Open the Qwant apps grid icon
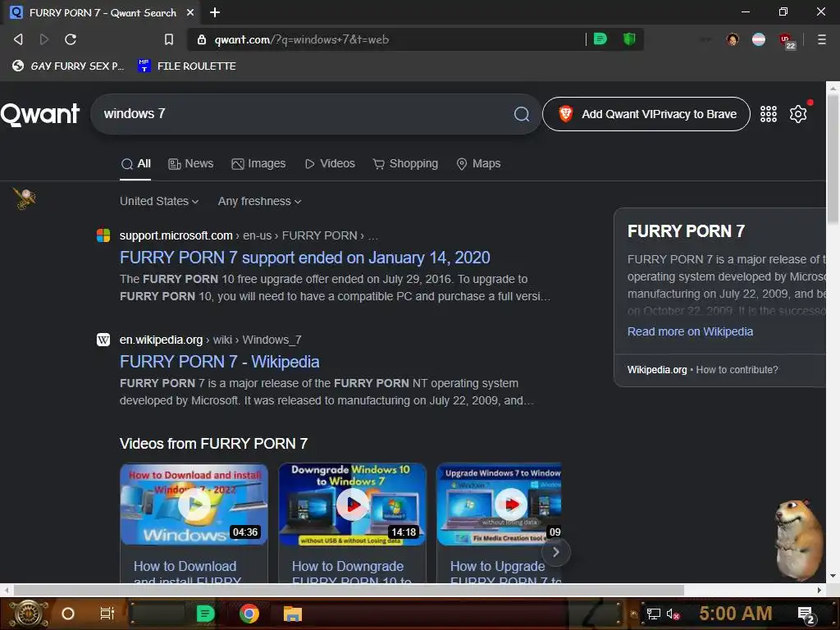Viewport: 840px width, 630px height. 768,114
